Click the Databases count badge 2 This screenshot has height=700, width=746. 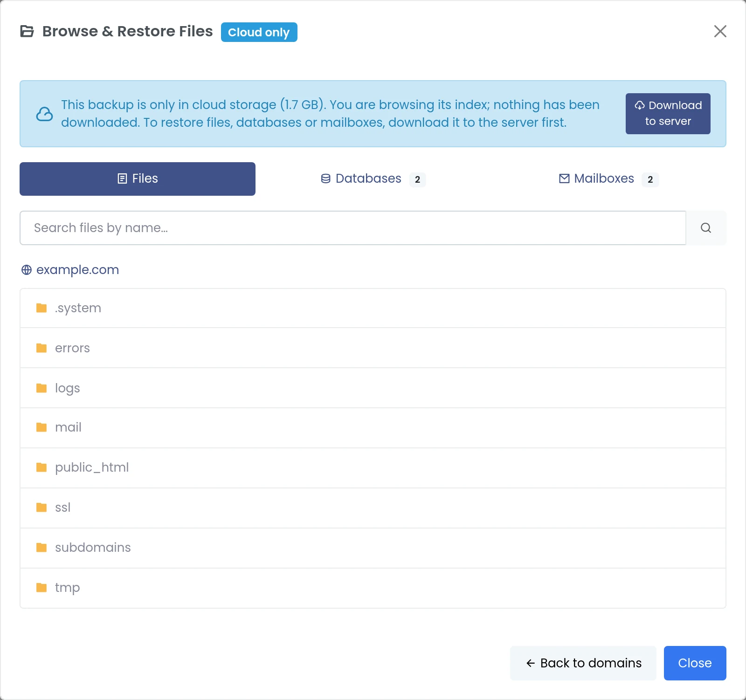[418, 179]
